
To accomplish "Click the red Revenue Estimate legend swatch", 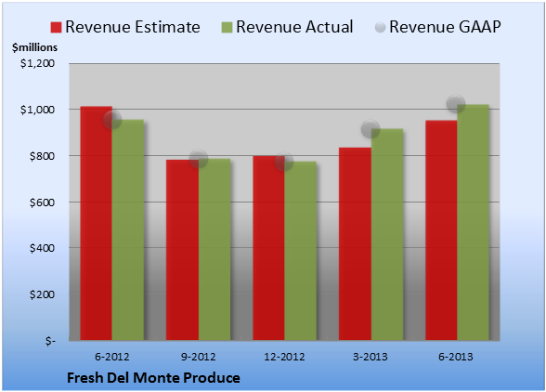I will (56, 28).
